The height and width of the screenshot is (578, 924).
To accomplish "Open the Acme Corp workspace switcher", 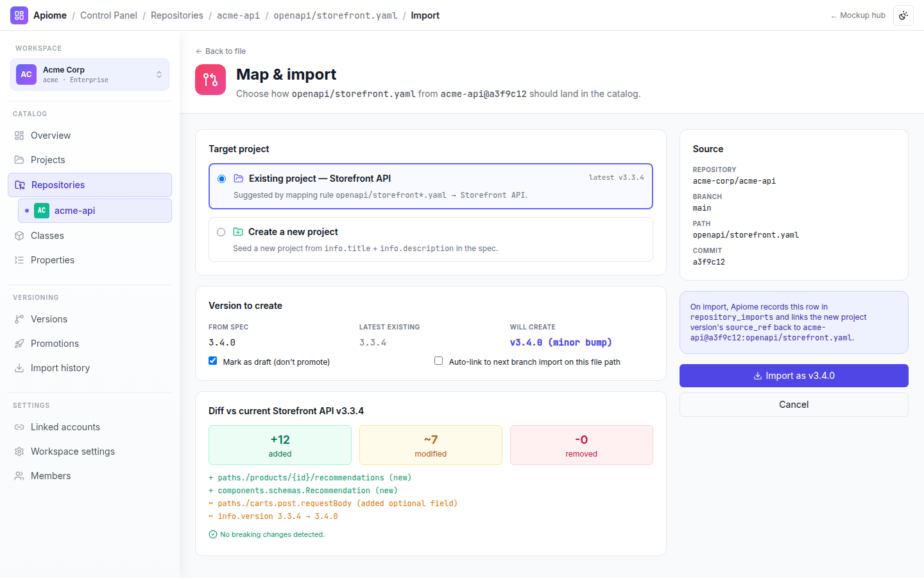I will coord(90,74).
